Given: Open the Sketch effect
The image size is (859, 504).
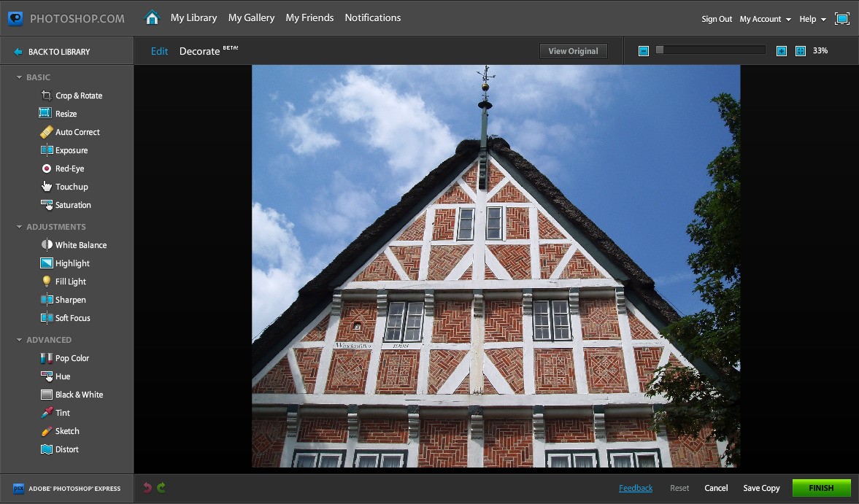Looking at the screenshot, I should pos(67,430).
